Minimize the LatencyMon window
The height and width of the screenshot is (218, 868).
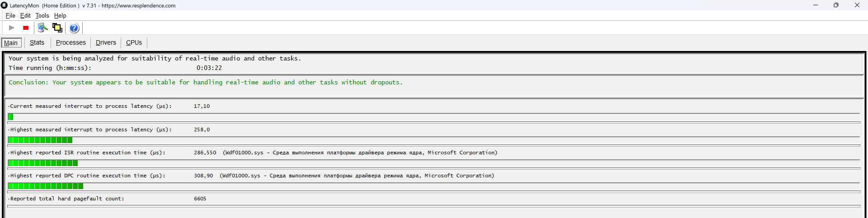coord(816,5)
